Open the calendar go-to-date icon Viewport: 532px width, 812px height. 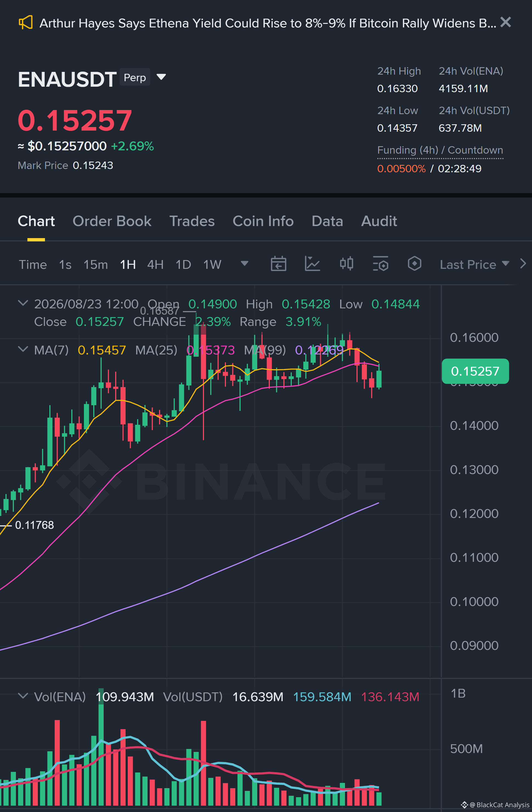(278, 264)
